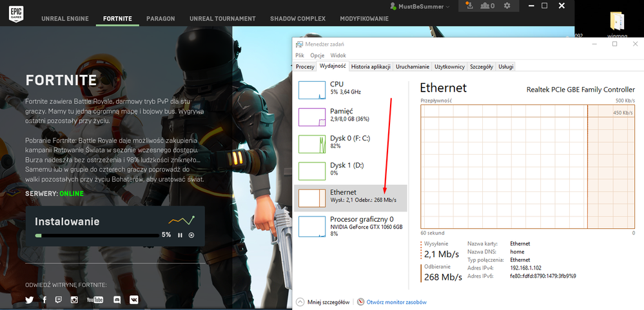Open Fortnite's Twitch channel icon

tap(59, 300)
